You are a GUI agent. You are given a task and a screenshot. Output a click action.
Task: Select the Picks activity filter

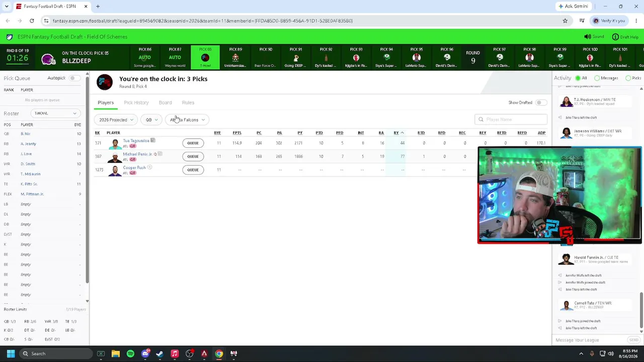point(628,78)
